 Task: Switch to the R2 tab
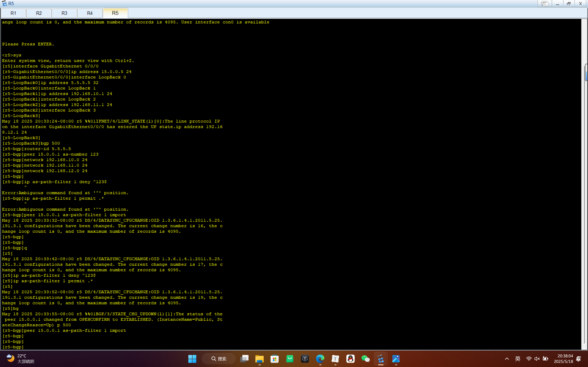[39, 13]
